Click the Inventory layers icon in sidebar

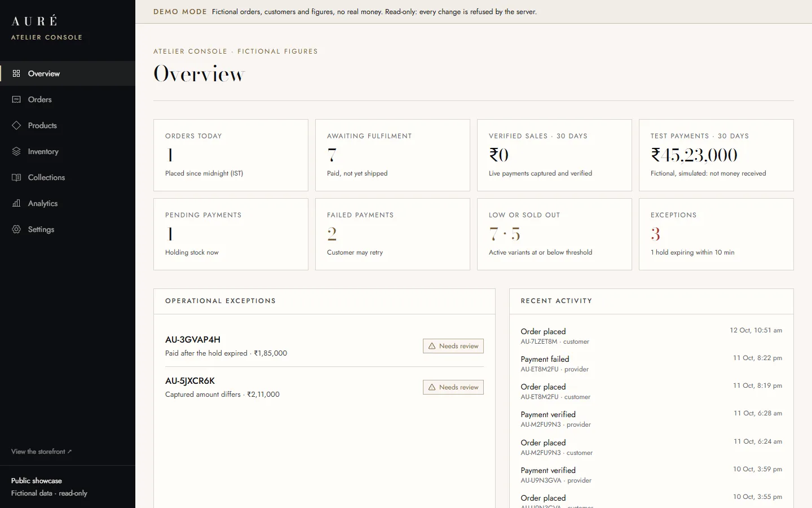16,151
